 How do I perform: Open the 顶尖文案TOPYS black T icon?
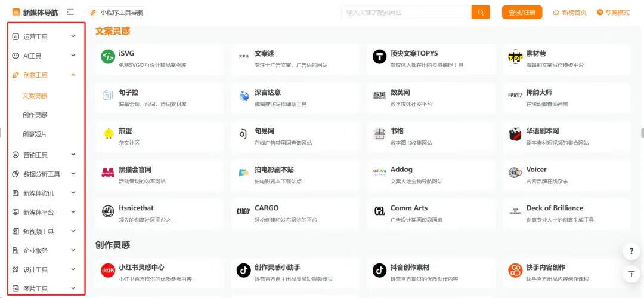pyautogui.click(x=379, y=57)
